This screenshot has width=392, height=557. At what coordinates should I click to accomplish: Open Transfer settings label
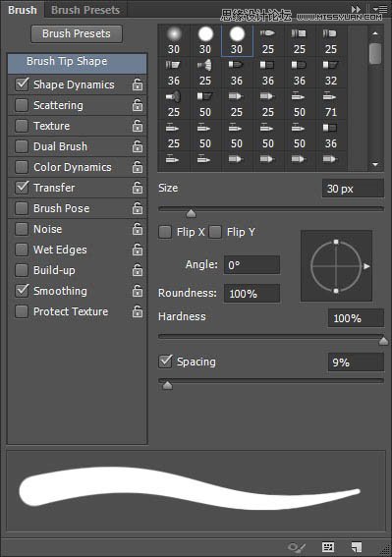click(54, 188)
